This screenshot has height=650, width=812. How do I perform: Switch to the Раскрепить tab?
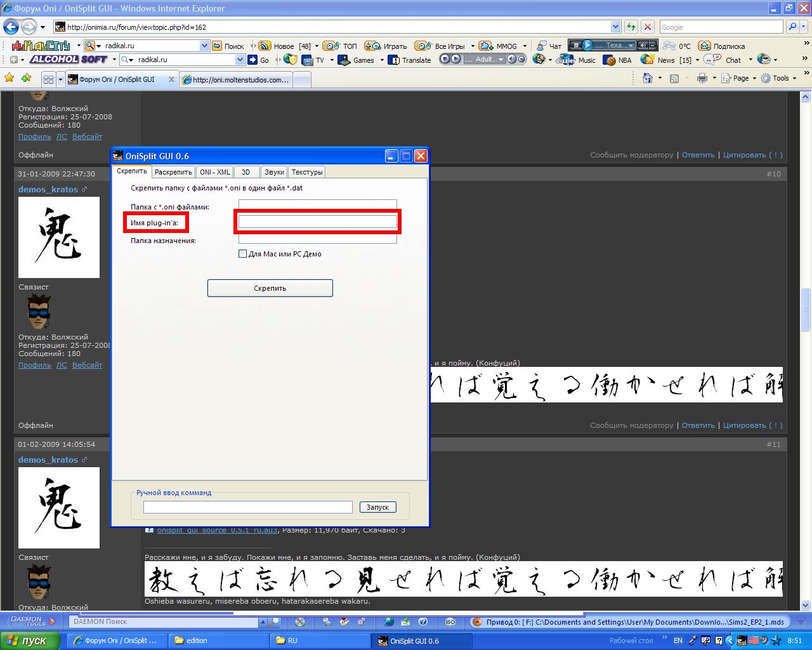(173, 172)
